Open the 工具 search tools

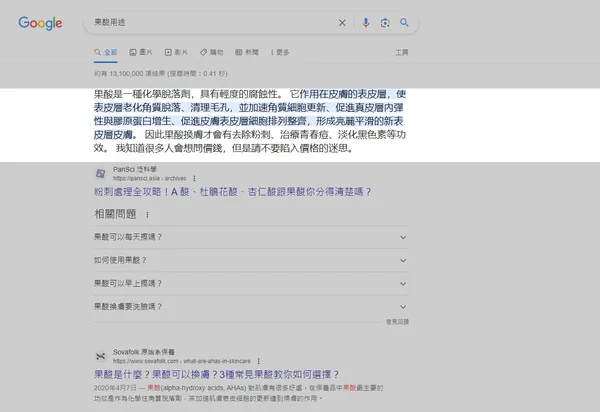pyautogui.click(x=402, y=52)
